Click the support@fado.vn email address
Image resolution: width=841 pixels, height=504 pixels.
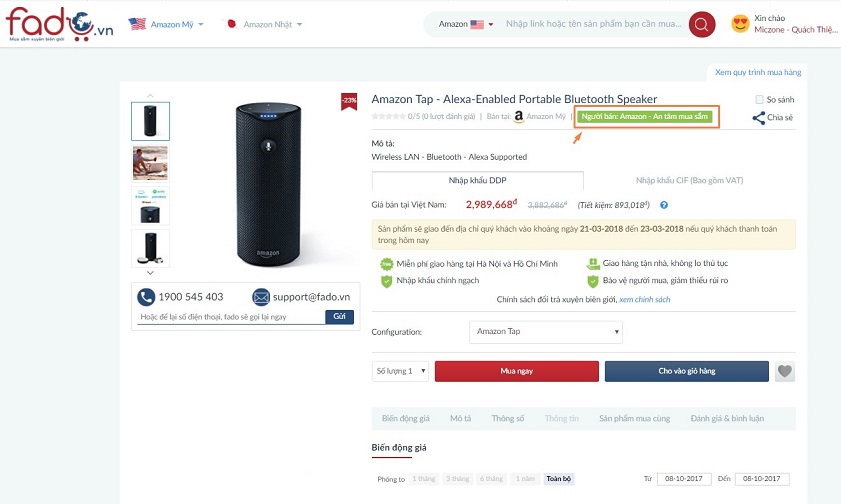point(311,297)
